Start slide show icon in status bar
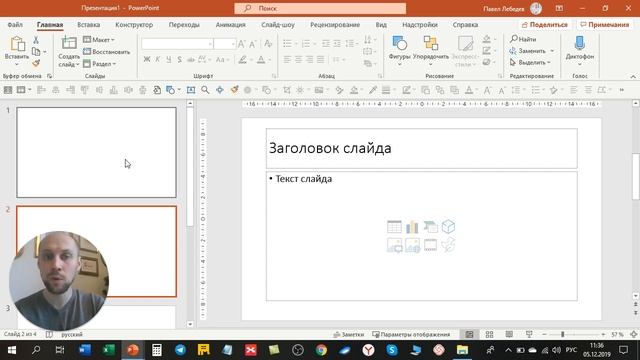This screenshot has width=640, height=360. 529,334
